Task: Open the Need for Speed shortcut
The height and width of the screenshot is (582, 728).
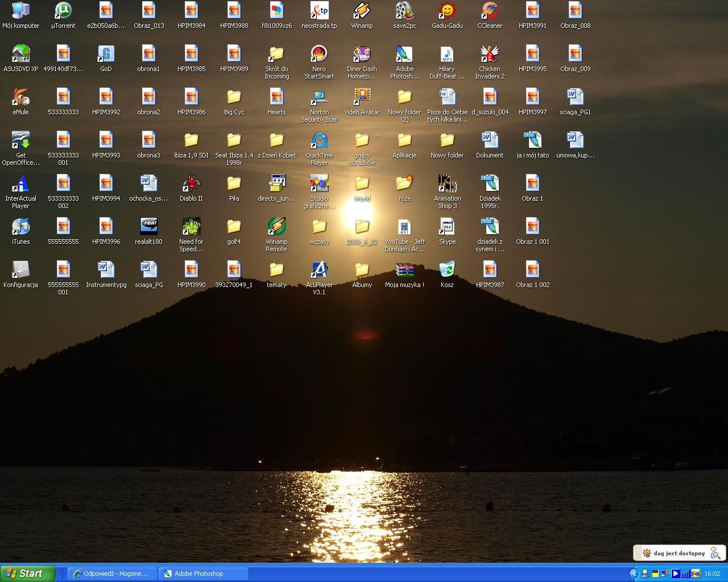Action: tap(191, 235)
